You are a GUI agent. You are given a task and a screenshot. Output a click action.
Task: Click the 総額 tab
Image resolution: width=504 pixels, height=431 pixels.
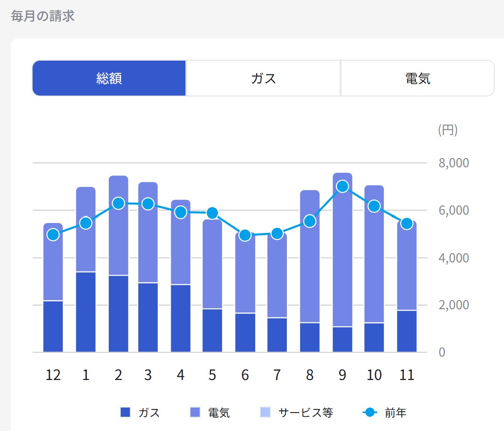(x=109, y=78)
